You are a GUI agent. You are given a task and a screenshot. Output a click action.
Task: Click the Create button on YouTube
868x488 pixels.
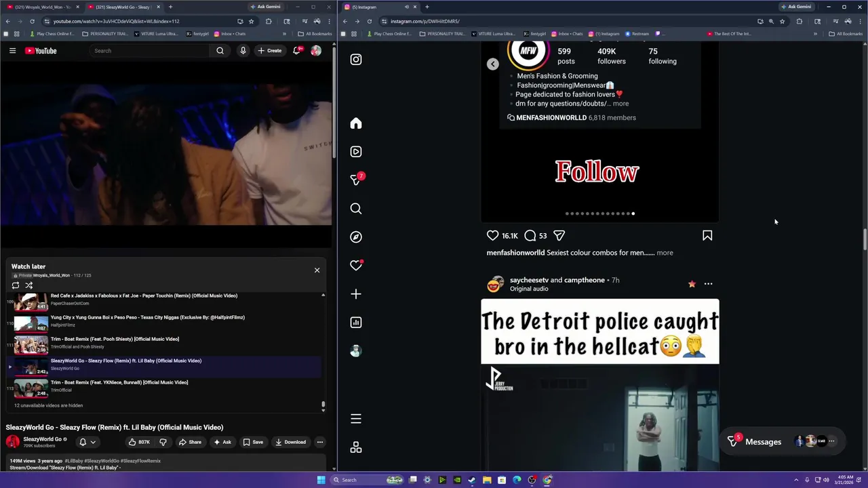[269, 51]
